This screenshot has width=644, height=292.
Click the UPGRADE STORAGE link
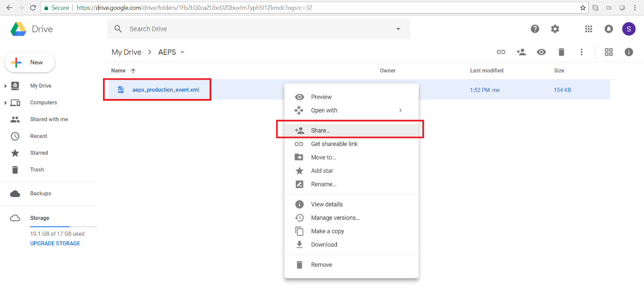pos(55,243)
